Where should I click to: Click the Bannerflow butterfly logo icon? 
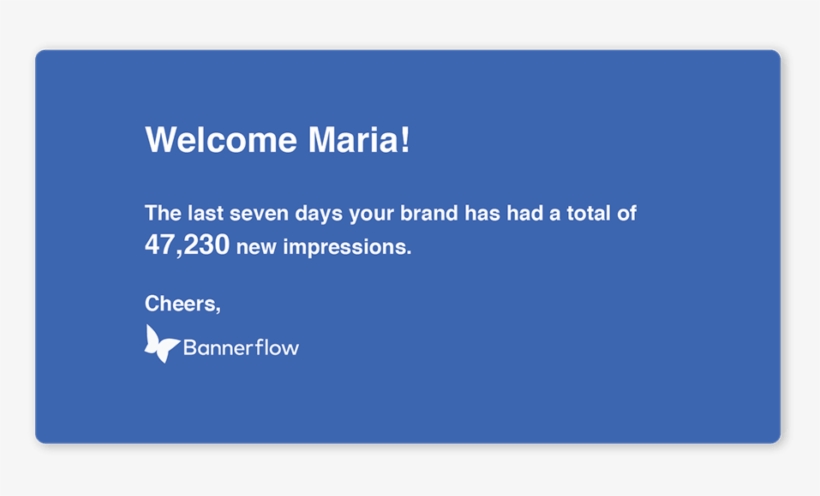click(x=162, y=343)
